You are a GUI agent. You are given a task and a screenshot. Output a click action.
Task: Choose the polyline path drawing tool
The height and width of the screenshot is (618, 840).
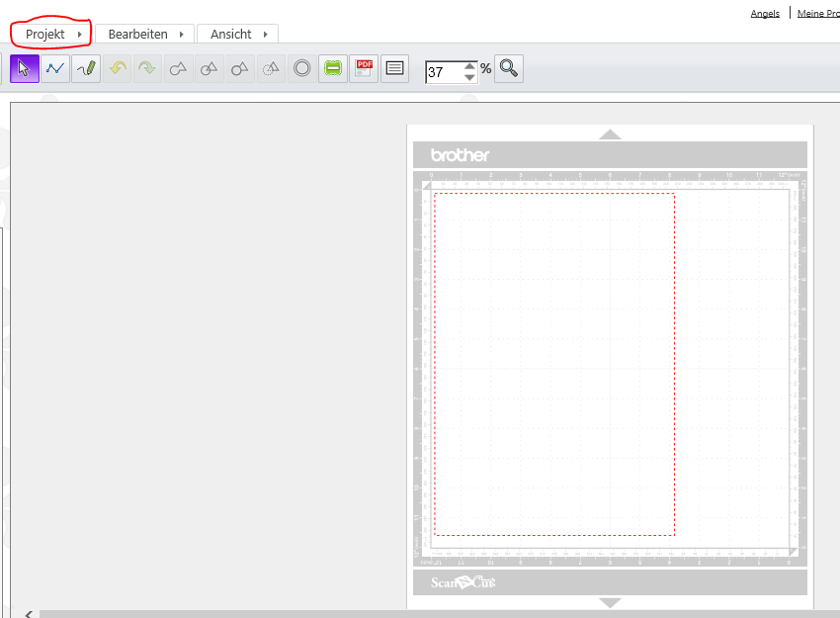tap(55, 68)
